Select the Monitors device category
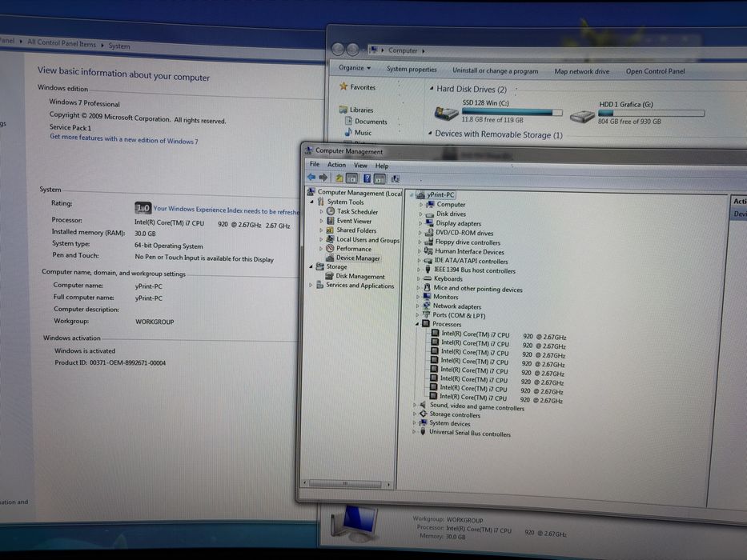 click(445, 297)
